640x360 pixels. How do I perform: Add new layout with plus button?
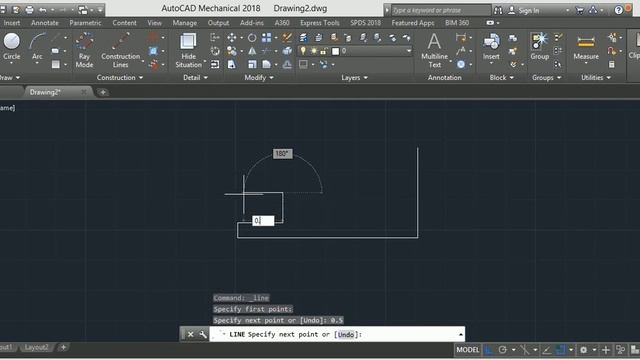tap(63, 347)
